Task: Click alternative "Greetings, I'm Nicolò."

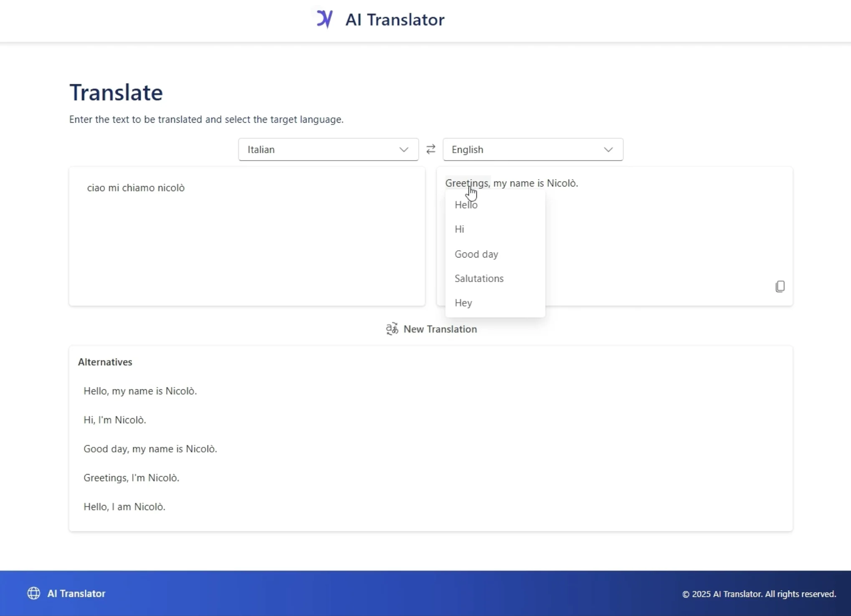Action: [131, 477]
